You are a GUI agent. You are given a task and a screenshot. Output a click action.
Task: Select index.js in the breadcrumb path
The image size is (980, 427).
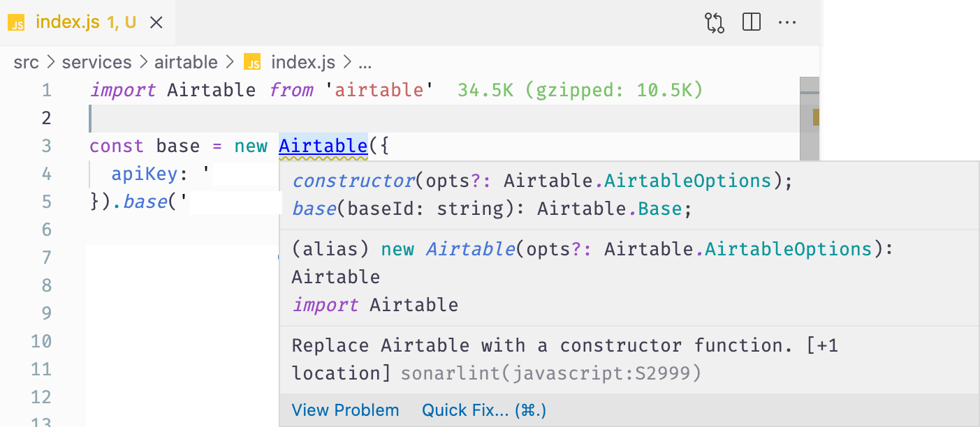coord(303,61)
